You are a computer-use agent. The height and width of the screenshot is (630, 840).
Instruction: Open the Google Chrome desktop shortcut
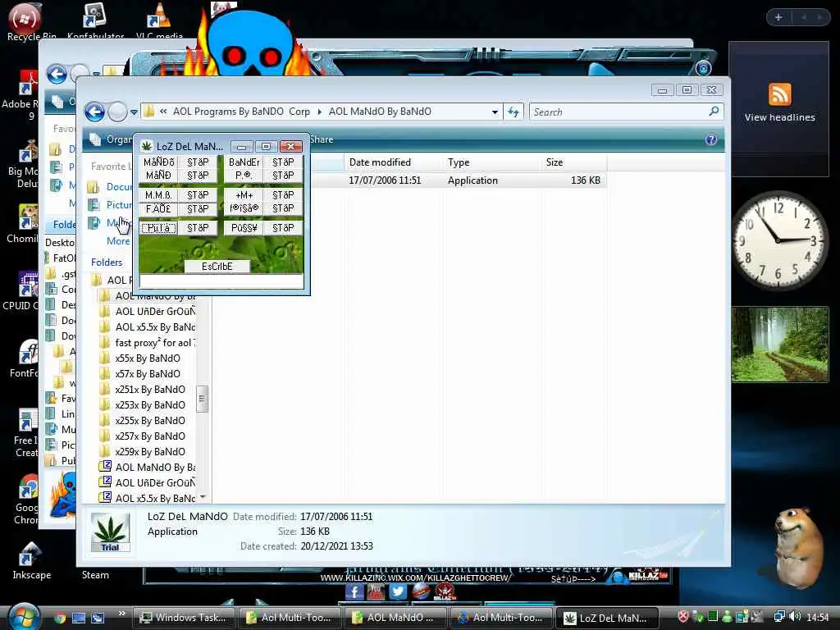[x=27, y=500]
